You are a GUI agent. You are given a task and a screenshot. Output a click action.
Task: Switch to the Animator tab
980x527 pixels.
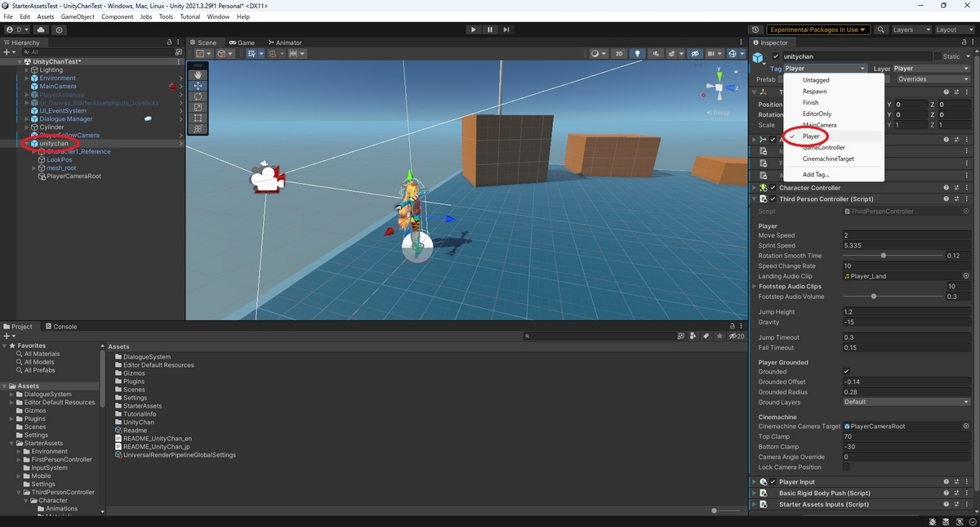pos(284,42)
